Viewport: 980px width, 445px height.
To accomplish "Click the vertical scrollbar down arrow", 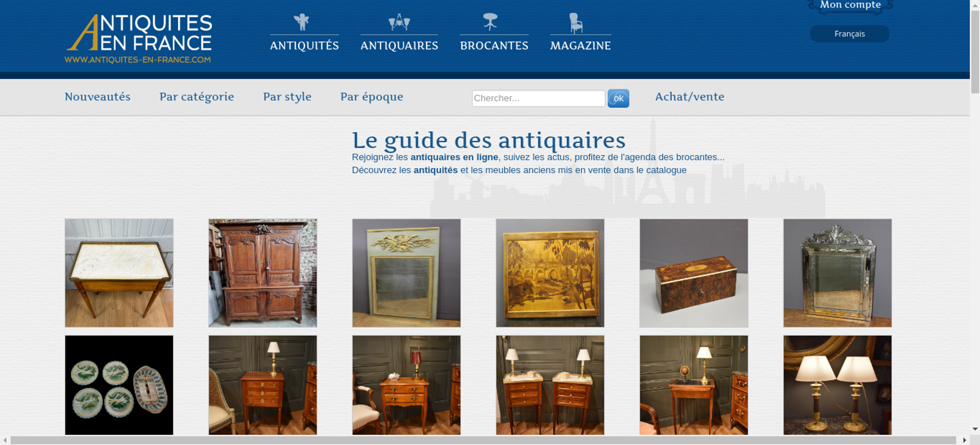I will tap(975, 429).
